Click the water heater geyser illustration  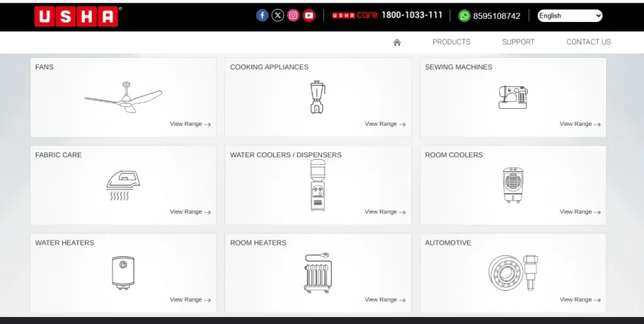pos(123,273)
